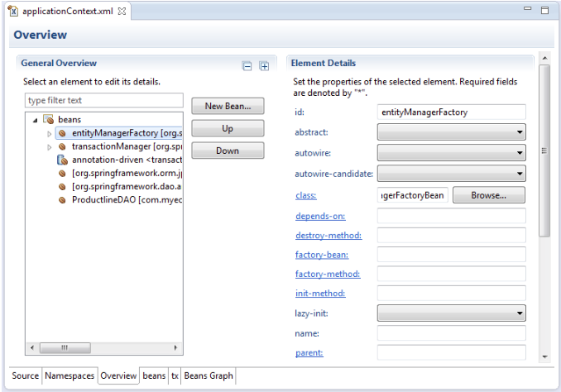Maximize the editor view icon

544,11
